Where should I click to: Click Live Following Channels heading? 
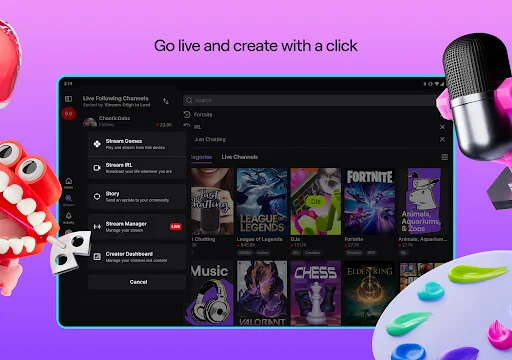click(x=116, y=98)
